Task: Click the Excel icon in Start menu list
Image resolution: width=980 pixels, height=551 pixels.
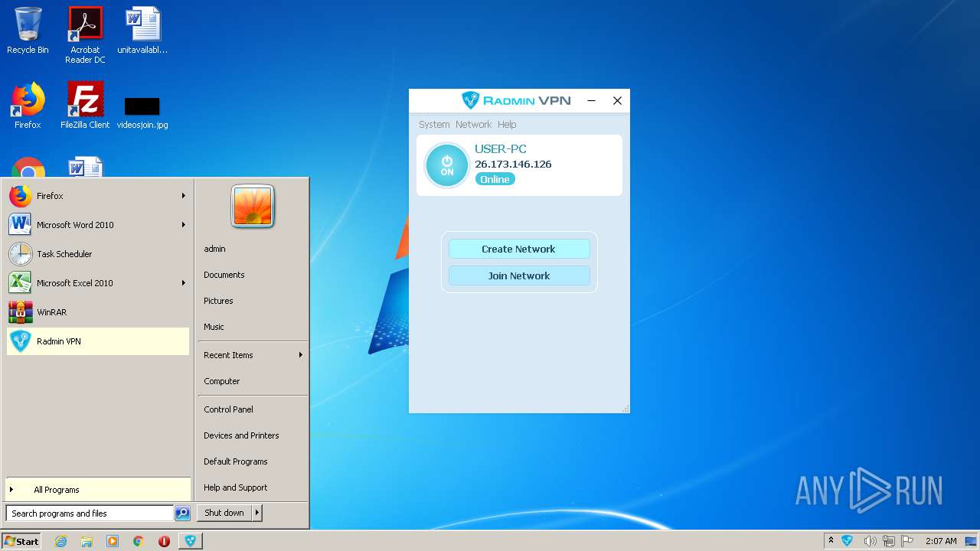Action: click(21, 283)
